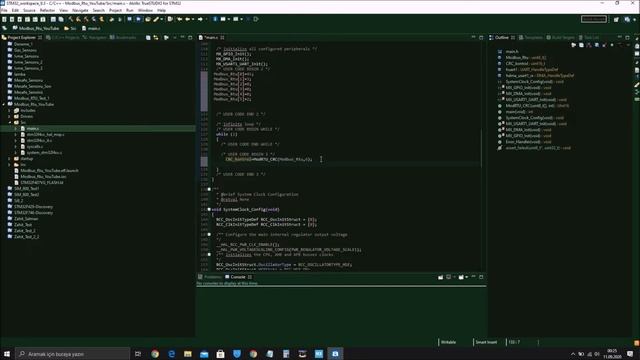Open the Refactor menu

pyautogui.click(x=47, y=10)
